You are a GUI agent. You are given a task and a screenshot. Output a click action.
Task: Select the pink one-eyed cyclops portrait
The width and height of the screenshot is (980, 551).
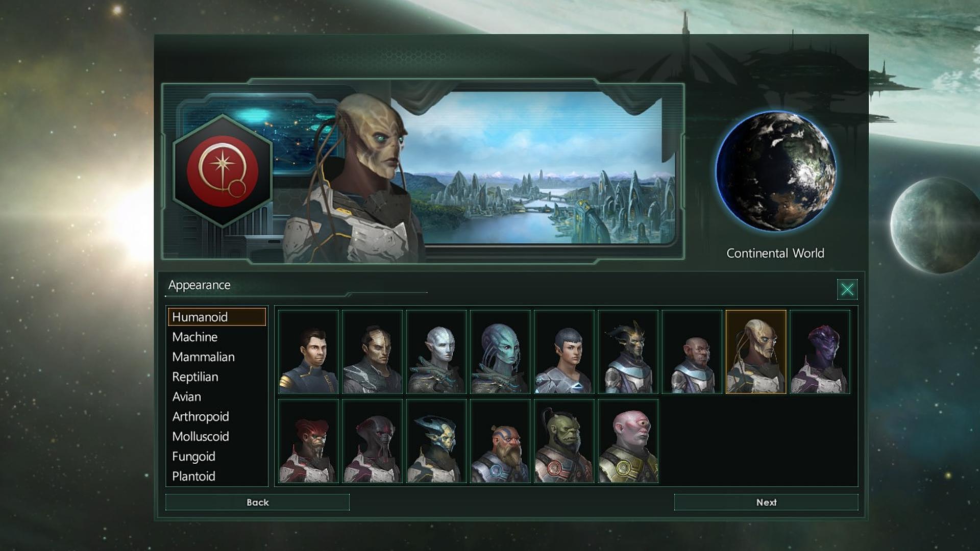pos(628,441)
